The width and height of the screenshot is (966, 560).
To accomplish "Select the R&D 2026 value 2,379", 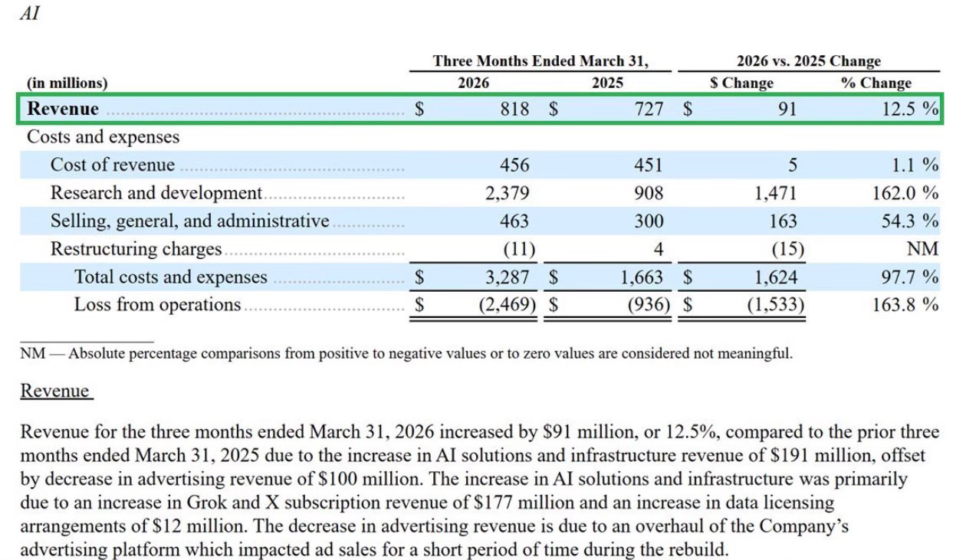I will 507,193.
